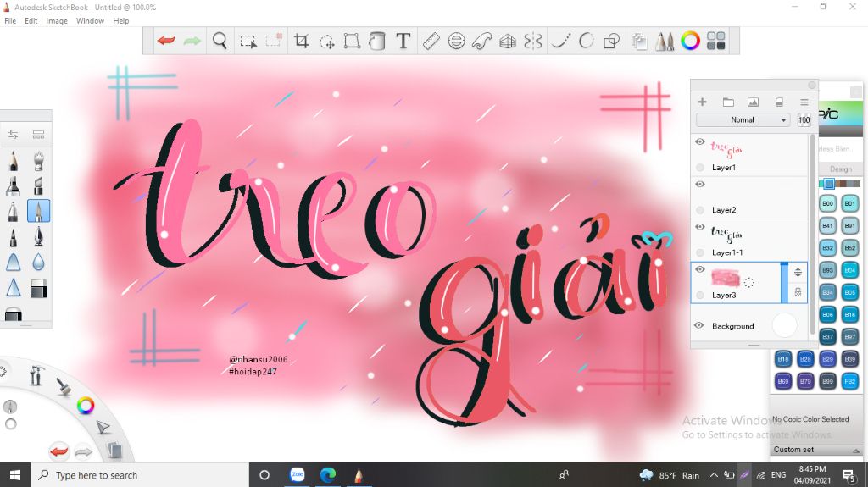Screen dimensions: 868x487
Task: Hide Layer2 using its eye icon
Action: (x=699, y=185)
